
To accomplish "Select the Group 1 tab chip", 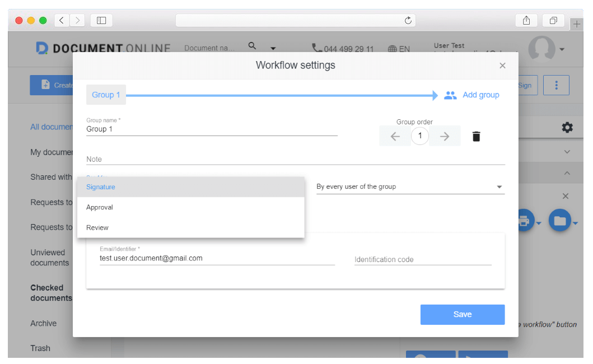I will point(106,95).
